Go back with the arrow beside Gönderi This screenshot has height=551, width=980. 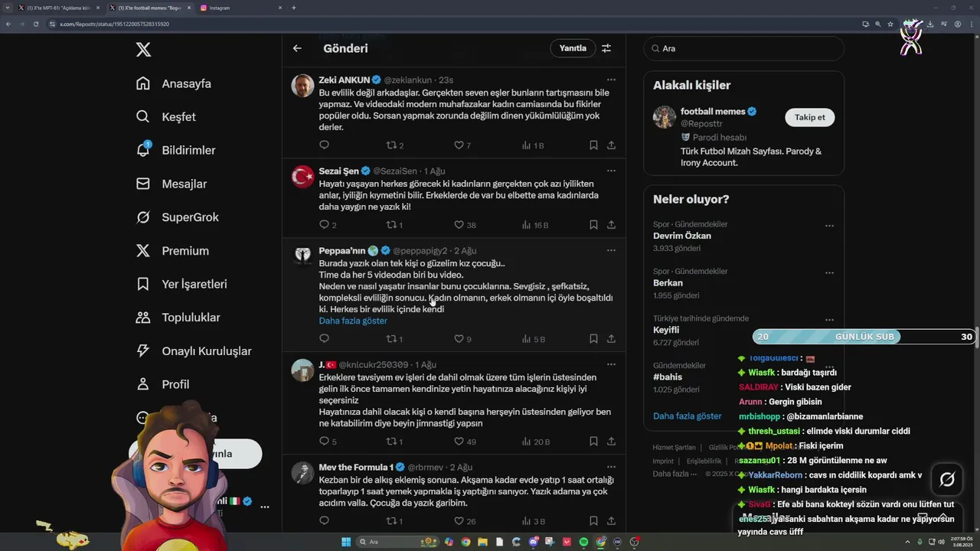(x=297, y=48)
